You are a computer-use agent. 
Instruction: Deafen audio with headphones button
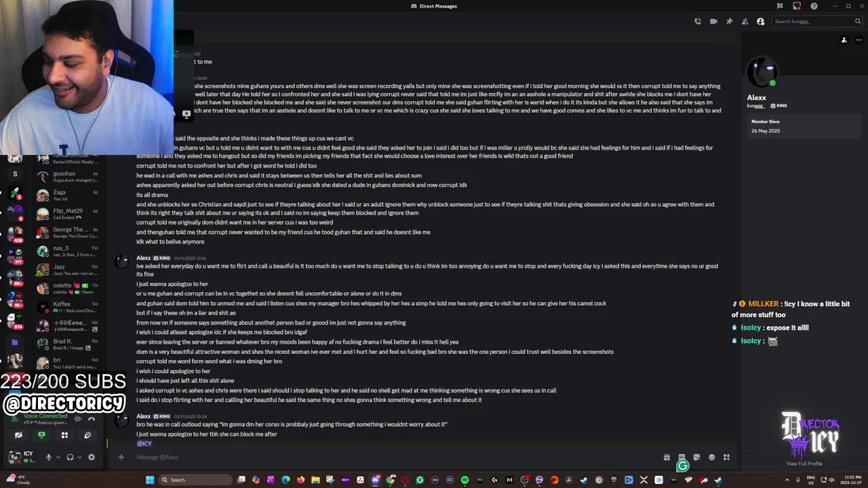tap(70, 457)
